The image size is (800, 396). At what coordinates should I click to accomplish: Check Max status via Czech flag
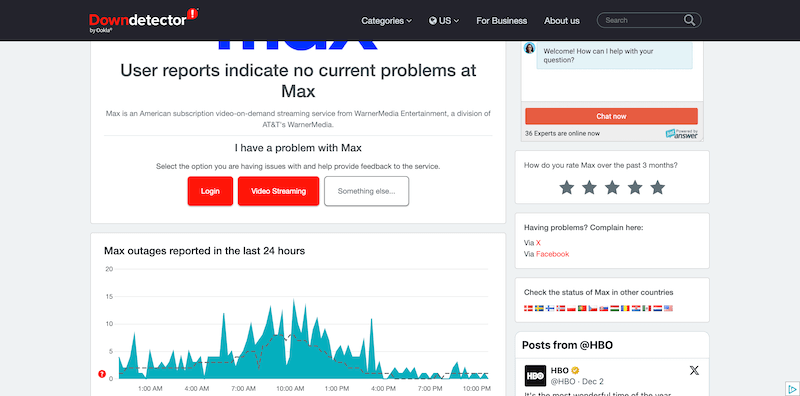coord(593,308)
